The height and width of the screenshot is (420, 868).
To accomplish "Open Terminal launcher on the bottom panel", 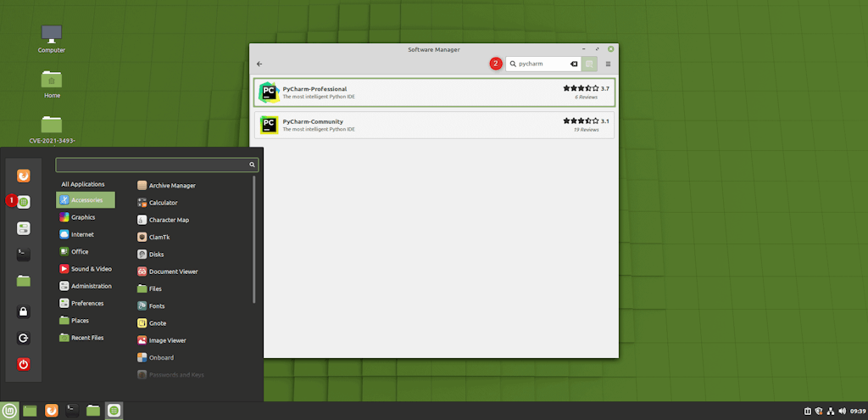I will coord(73,411).
